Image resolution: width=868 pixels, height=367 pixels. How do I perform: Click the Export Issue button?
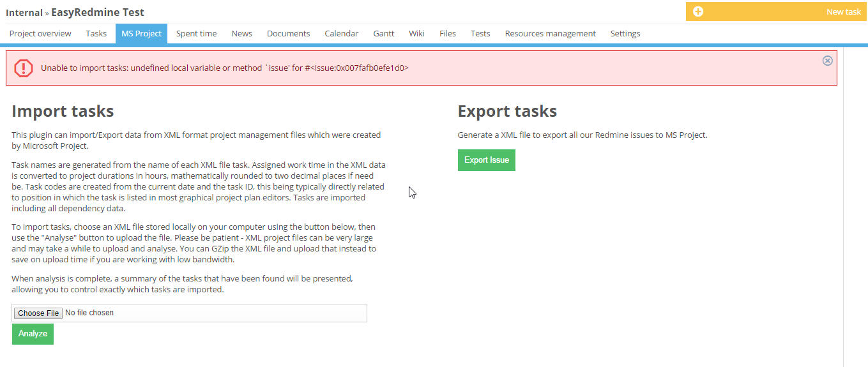pyautogui.click(x=487, y=160)
